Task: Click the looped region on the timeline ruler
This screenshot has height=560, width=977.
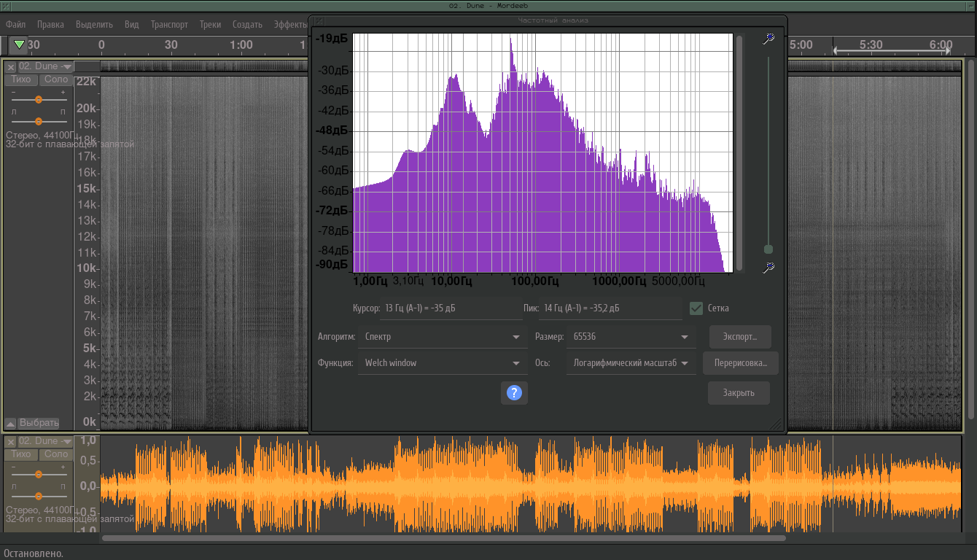Action: point(893,50)
